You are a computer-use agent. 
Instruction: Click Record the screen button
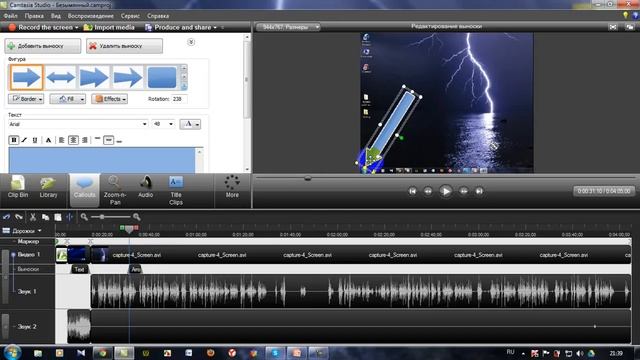pyautogui.click(x=43, y=27)
